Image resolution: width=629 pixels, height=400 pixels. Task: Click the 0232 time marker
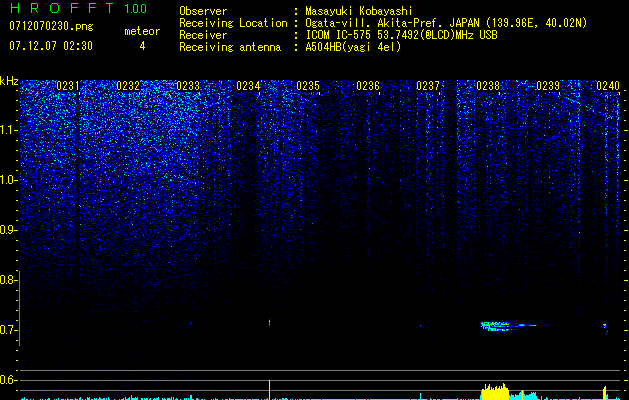128,85
